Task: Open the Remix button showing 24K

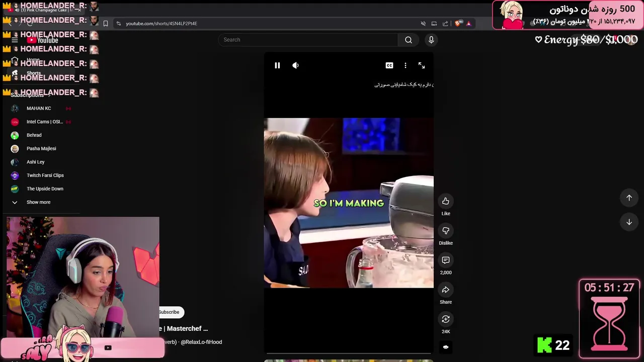Action: pyautogui.click(x=446, y=319)
